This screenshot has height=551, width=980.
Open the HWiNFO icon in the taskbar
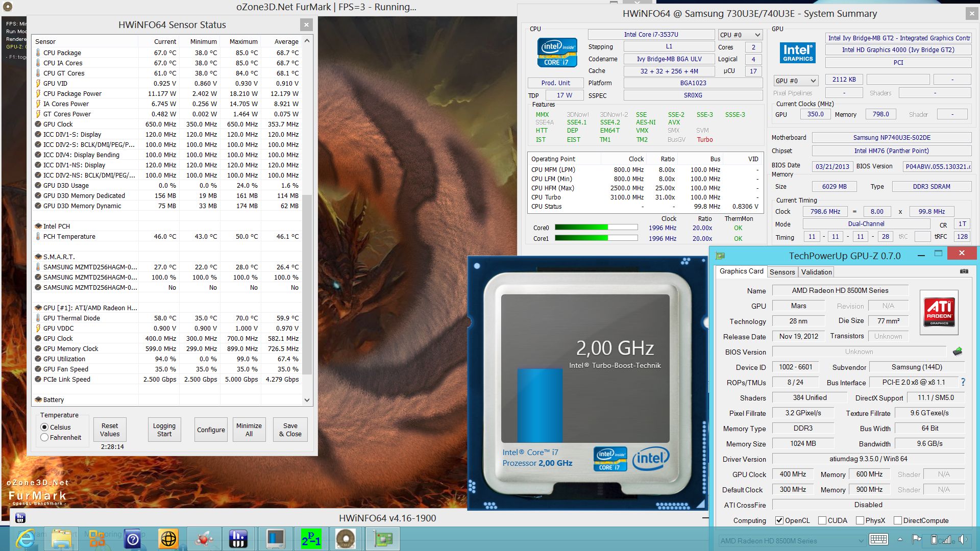(x=238, y=539)
